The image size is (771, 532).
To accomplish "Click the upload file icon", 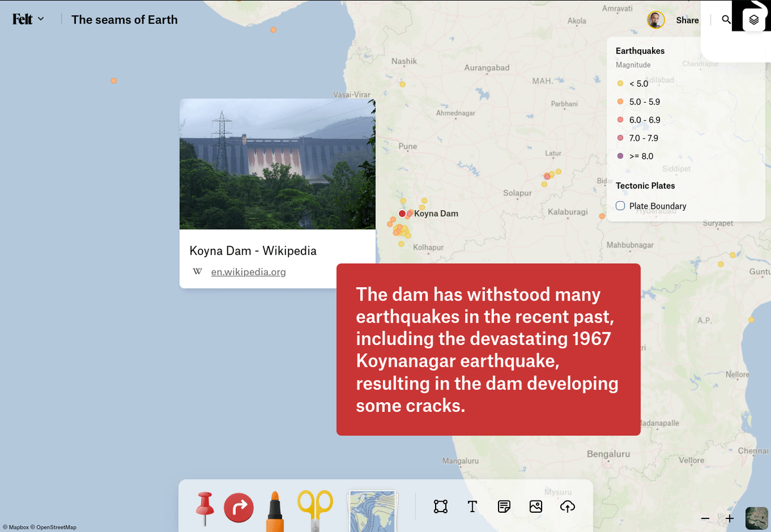I will tap(567, 507).
